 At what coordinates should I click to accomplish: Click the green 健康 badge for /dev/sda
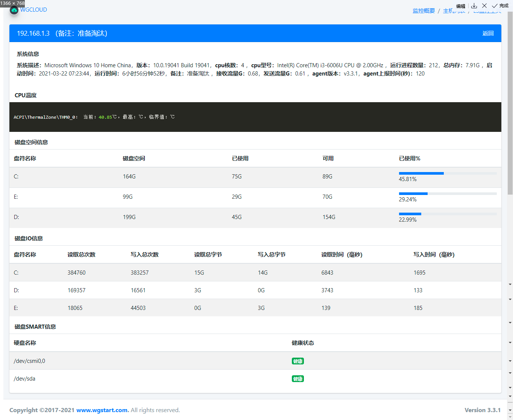297,379
